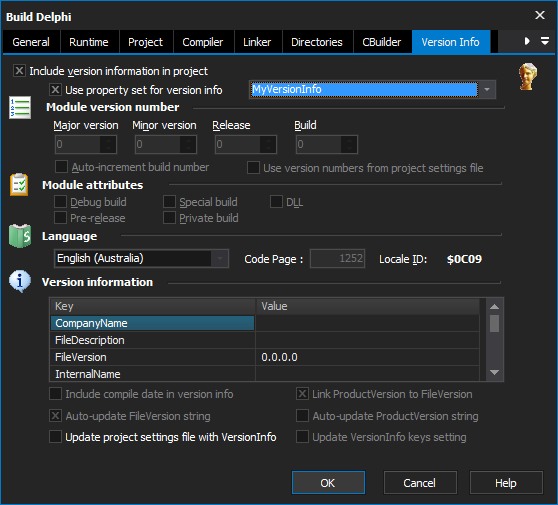Click the statue head icon
The height and width of the screenshot is (505, 558).
[528, 77]
